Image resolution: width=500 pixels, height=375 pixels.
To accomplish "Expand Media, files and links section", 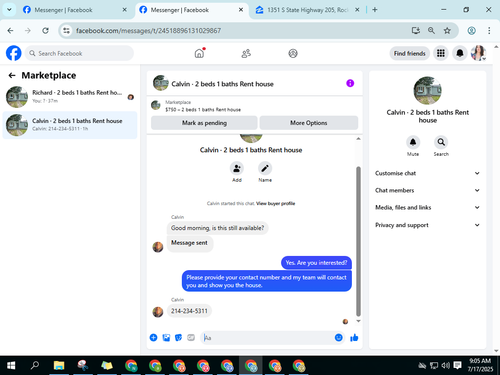I will [x=427, y=207].
